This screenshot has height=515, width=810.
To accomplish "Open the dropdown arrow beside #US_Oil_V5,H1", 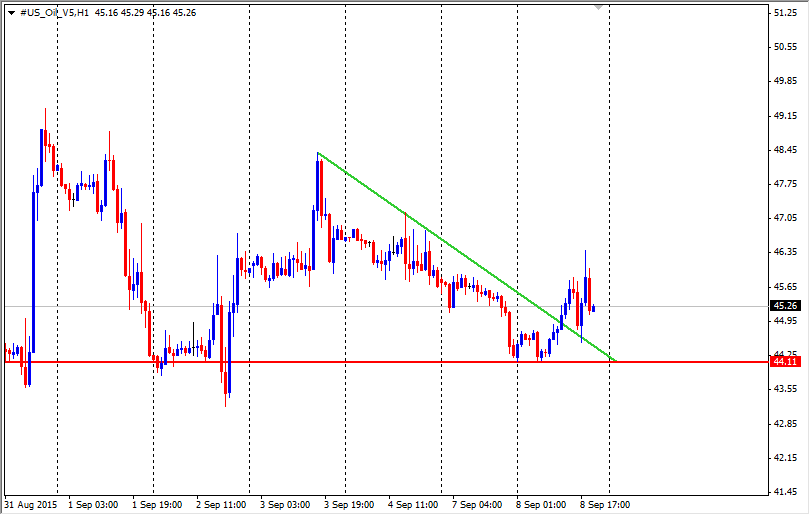I will point(11,13).
